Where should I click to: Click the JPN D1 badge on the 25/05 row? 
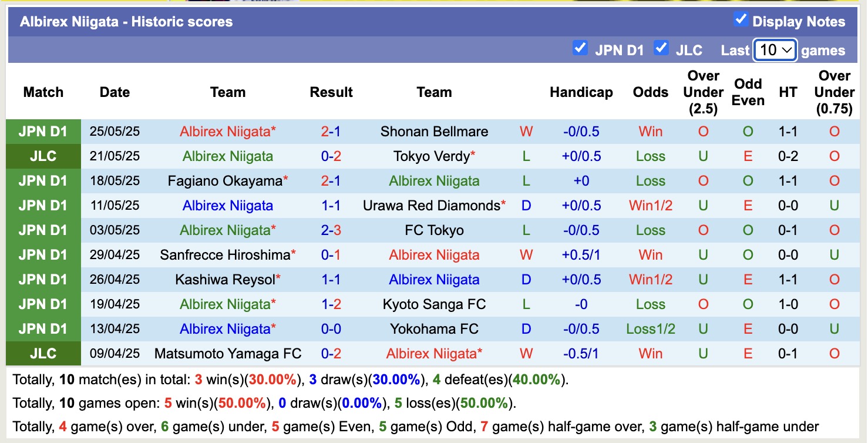click(x=43, y=131)
